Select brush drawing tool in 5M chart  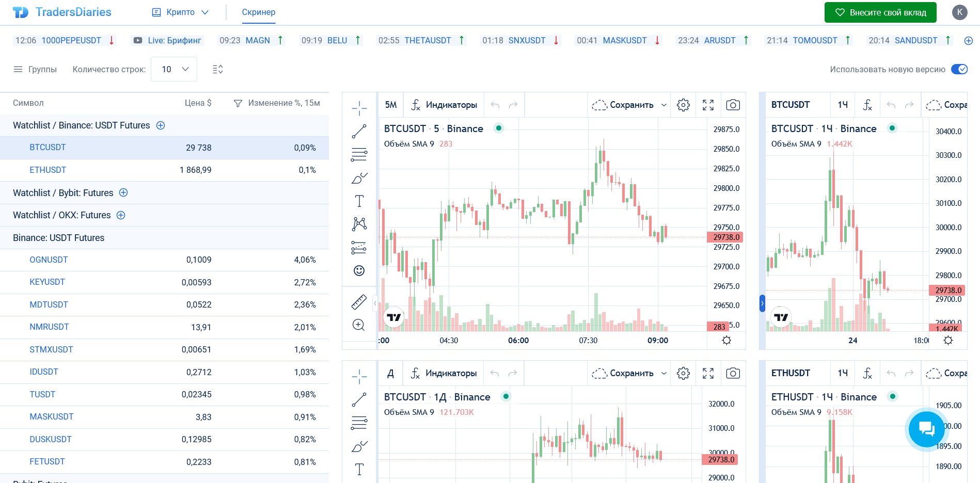pos(359,178)
